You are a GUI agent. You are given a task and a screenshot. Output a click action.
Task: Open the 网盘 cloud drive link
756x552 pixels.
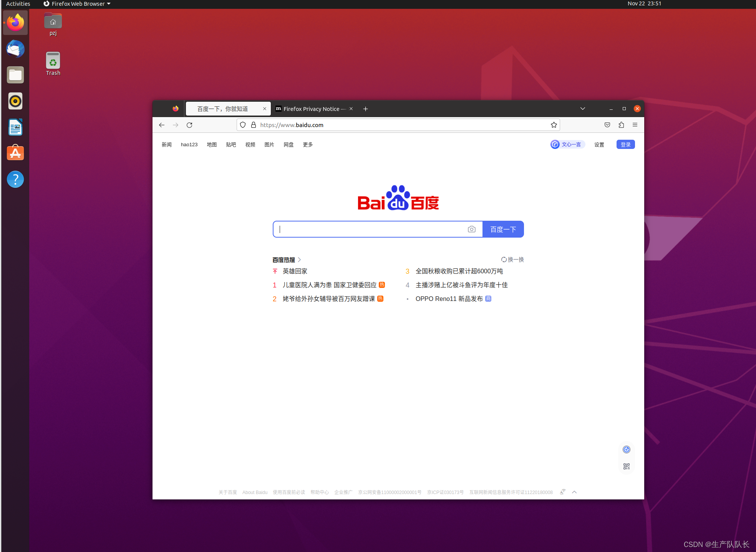click(x=288, y=145)
